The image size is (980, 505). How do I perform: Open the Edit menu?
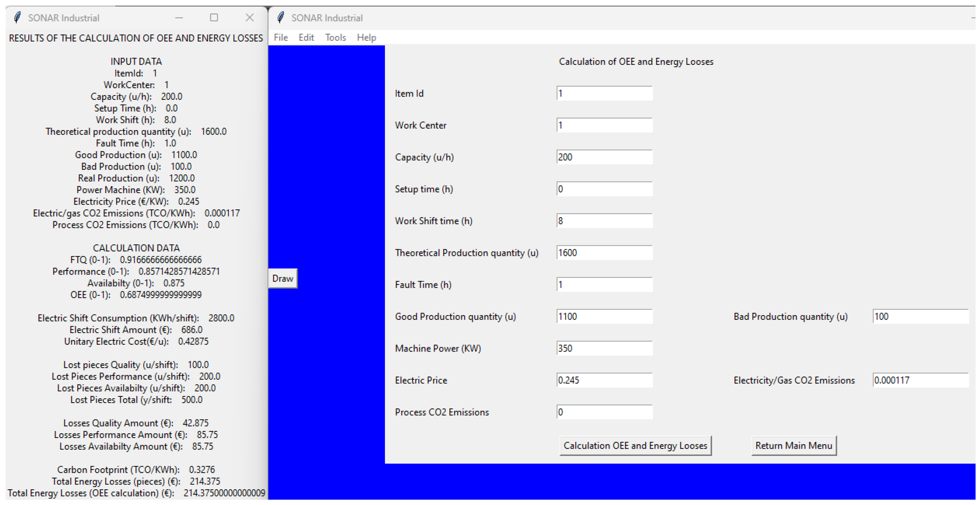click(306, 37)
